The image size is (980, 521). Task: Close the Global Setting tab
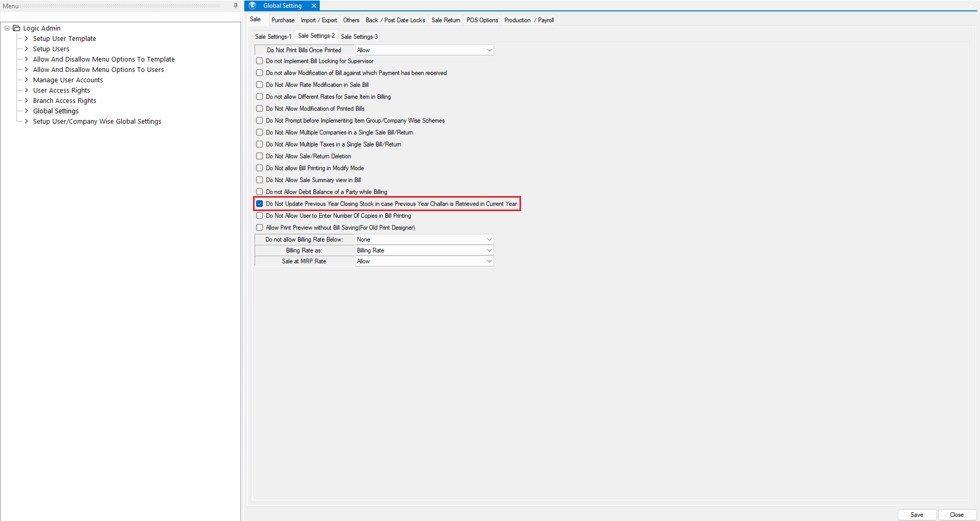point(314,6)
